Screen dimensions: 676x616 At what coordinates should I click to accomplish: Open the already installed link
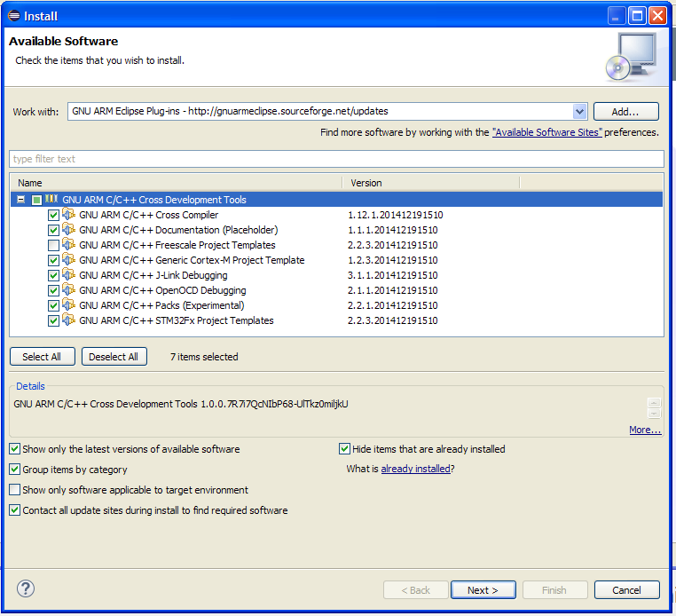[415, 469]
